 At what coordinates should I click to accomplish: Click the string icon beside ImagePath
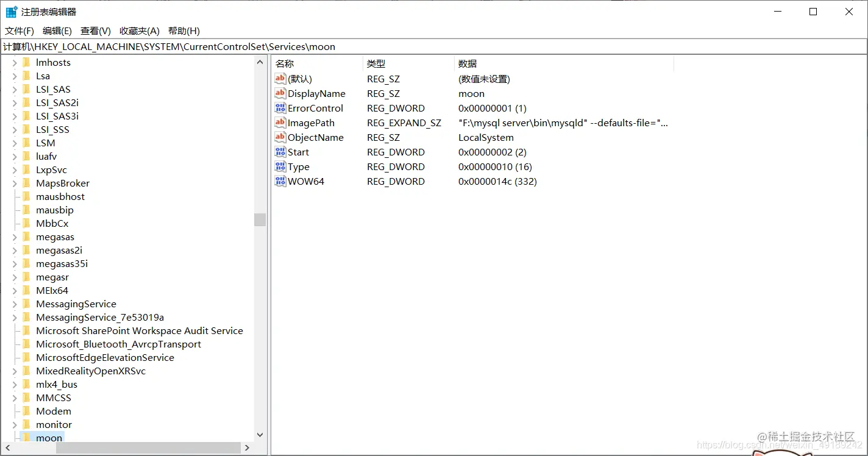[280, 123]
